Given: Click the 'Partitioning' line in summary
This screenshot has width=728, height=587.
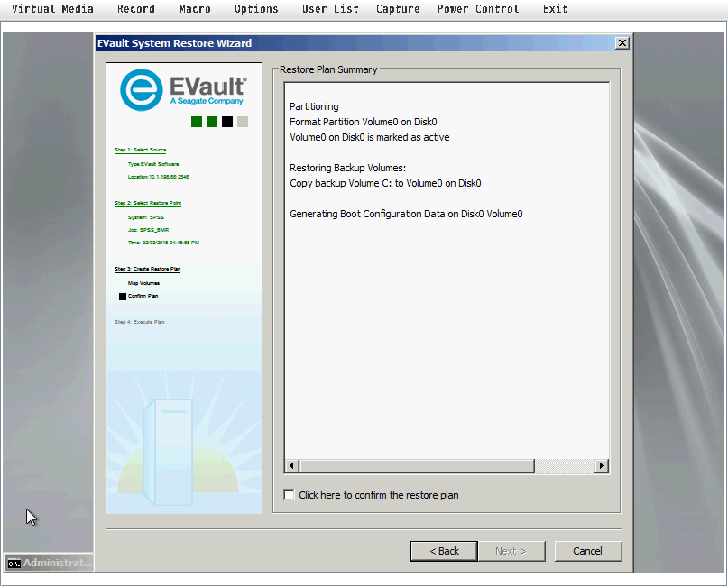Looking at the screenshot, I should point(314,106).
